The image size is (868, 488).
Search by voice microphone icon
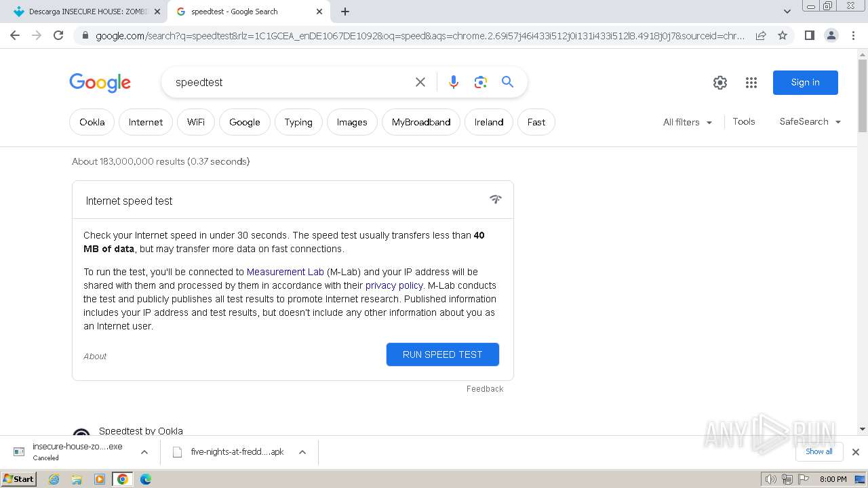pyautogui.click(x=454, y=82)
